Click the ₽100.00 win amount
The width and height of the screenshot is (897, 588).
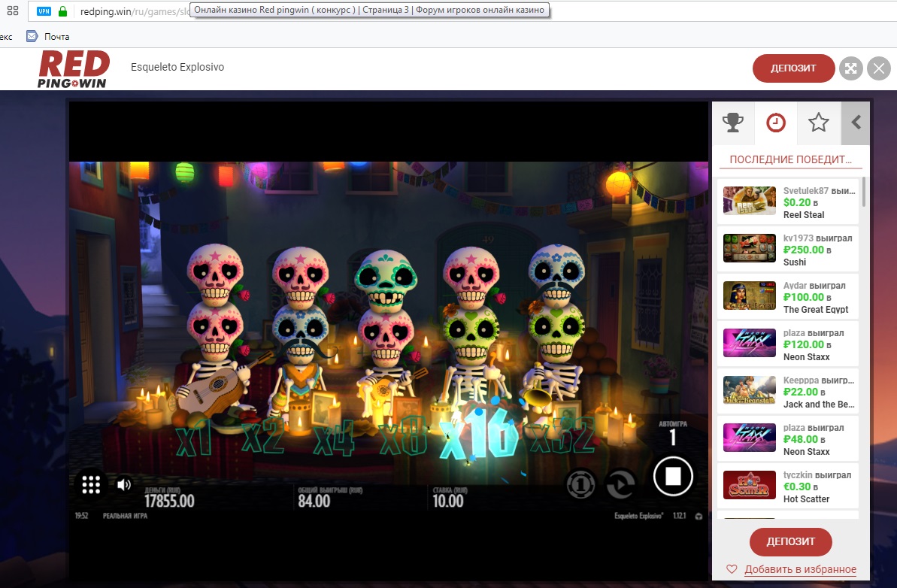click(803, 298)
